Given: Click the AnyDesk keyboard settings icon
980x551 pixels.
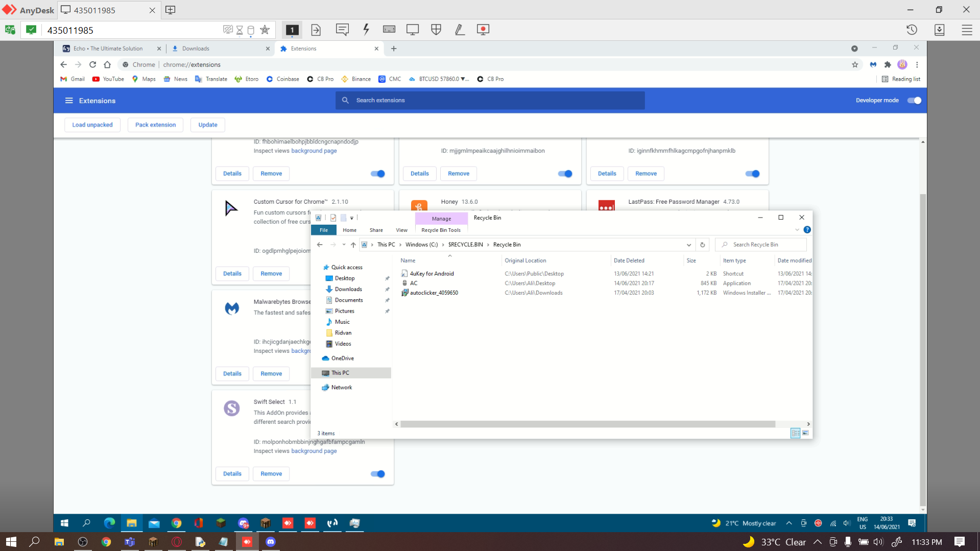Looking at the screenshot, I should pos(389,30).
